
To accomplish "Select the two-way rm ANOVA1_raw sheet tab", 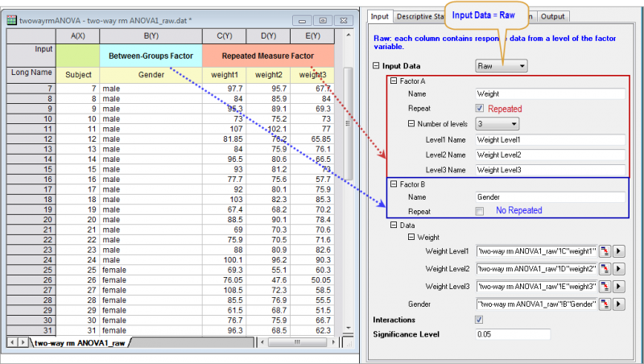I will [x=79, y=343].
